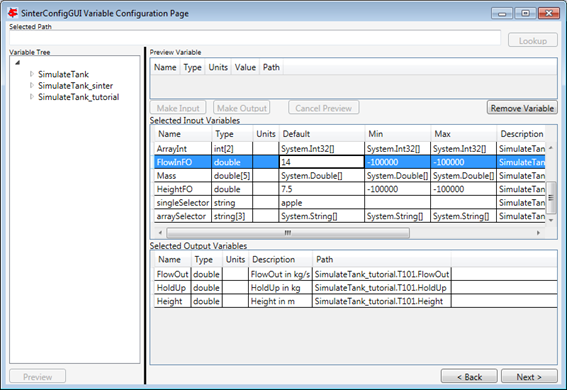Image resolution: width=567 pixels, height=390 pixels.
Task: Minimize the SinterConfigGUI window
Action: click(x=502, y=13)
